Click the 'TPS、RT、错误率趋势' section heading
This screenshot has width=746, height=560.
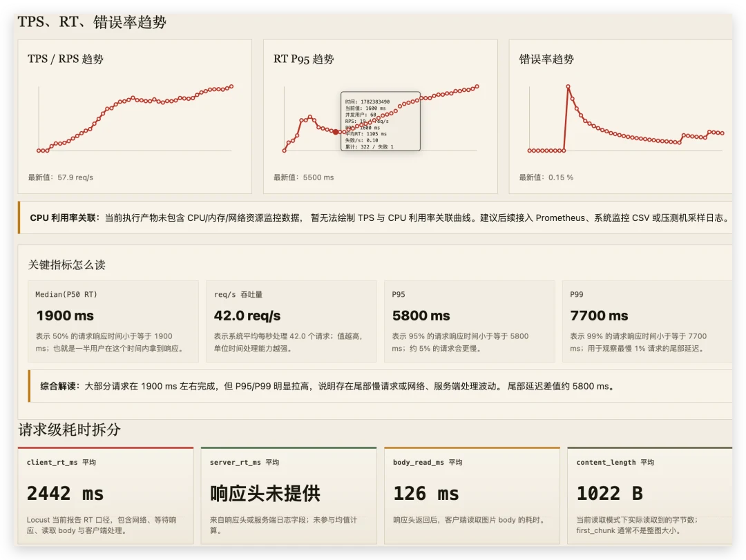pos(92,22)
